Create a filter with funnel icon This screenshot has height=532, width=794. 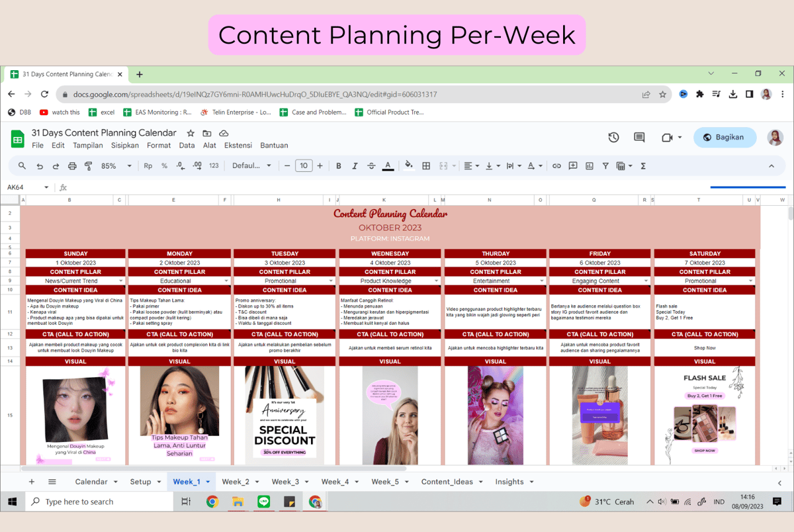pos(605,166)
